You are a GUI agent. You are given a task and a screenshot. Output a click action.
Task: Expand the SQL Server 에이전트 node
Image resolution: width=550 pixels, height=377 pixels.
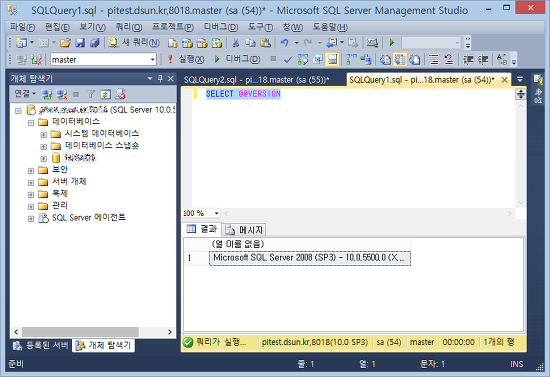pyautogui.click(x=31, y=219)
